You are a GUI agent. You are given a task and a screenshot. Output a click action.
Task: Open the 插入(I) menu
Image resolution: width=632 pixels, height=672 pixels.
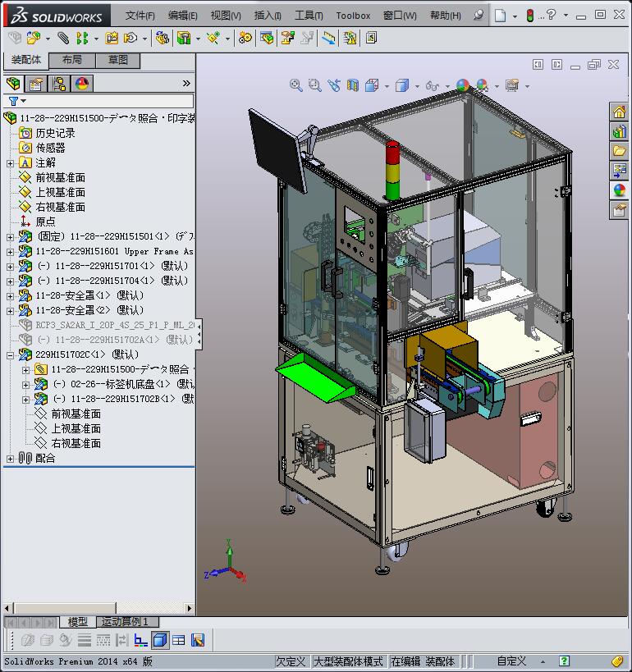268,16
